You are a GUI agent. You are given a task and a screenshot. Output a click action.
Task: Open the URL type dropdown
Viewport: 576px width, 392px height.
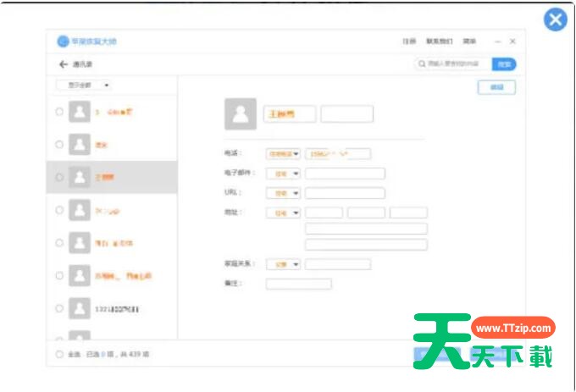tap(283, 193)
